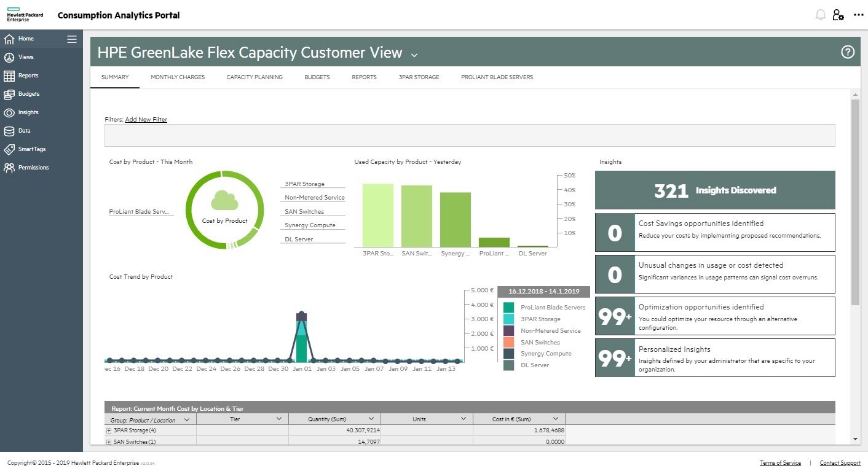Click the 3PAR Storage bar in capacity chart

click(378, 216)
